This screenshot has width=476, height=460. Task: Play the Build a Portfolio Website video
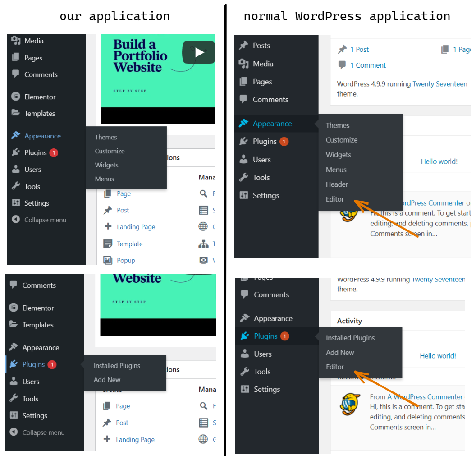click(x=199, y=52)
